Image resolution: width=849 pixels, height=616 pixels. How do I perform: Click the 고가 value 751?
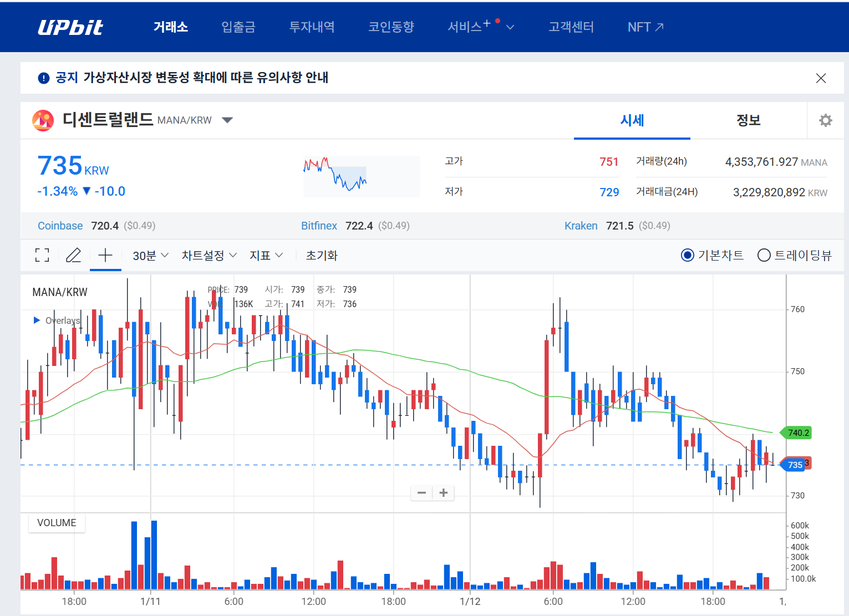pos(609,162)
